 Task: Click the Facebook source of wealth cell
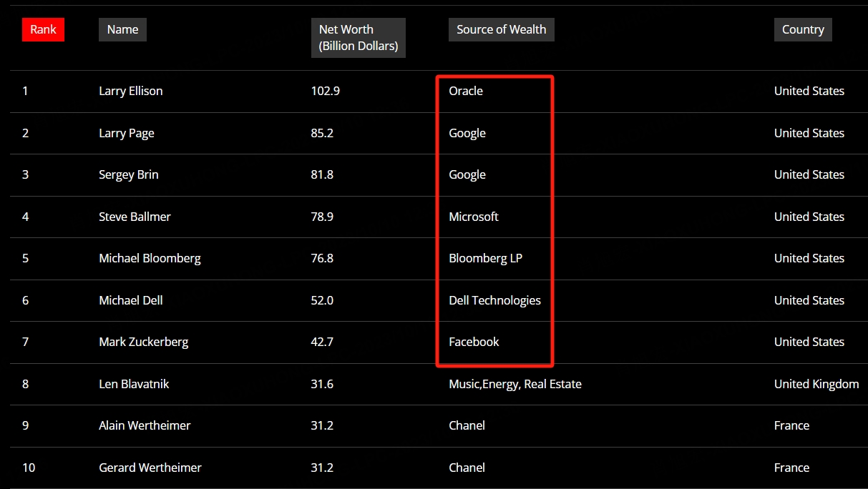point(474,342)
